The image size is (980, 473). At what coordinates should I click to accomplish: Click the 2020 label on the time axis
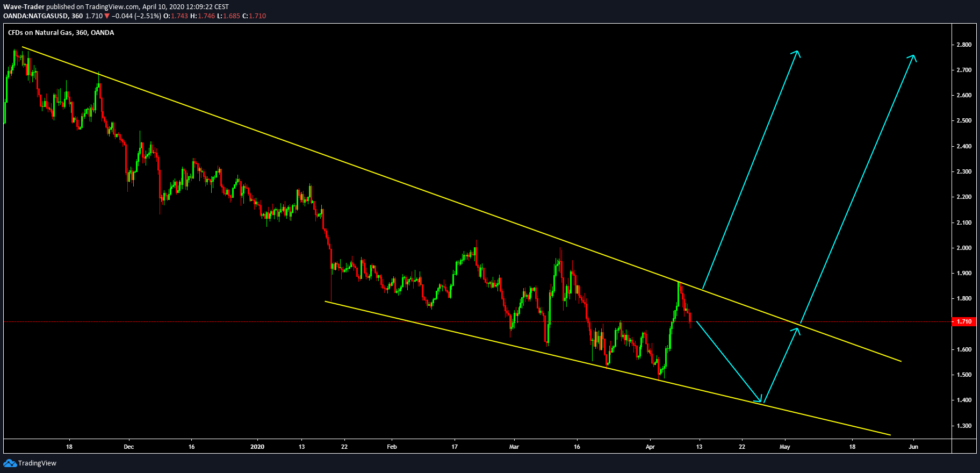click(x=257, y=447)
